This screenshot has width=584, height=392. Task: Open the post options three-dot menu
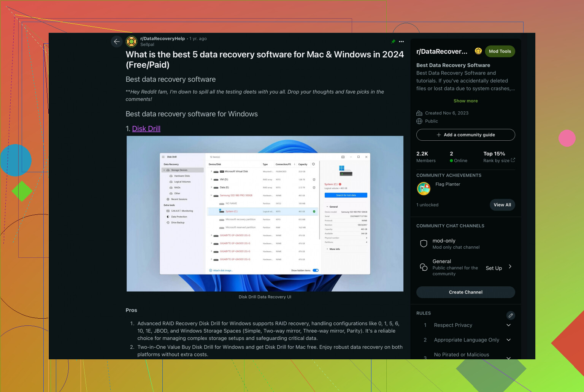(401, 41)
